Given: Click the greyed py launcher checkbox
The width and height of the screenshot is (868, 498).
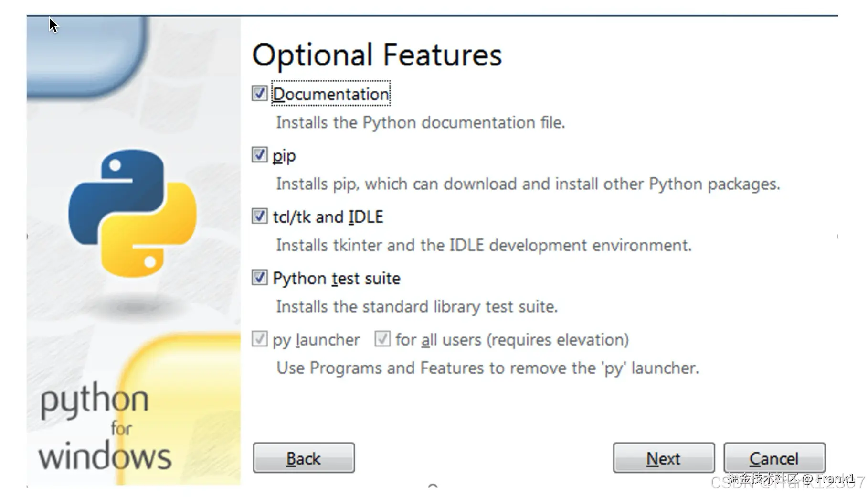Looking at the screenshot, I should 259,339.
